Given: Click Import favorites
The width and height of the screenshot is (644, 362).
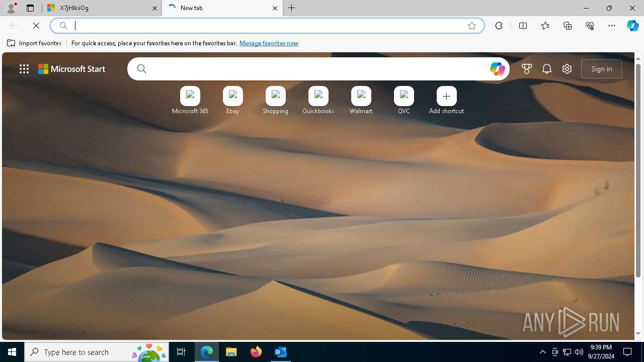Looking at the screenshot, I should [x=34, y=43].
